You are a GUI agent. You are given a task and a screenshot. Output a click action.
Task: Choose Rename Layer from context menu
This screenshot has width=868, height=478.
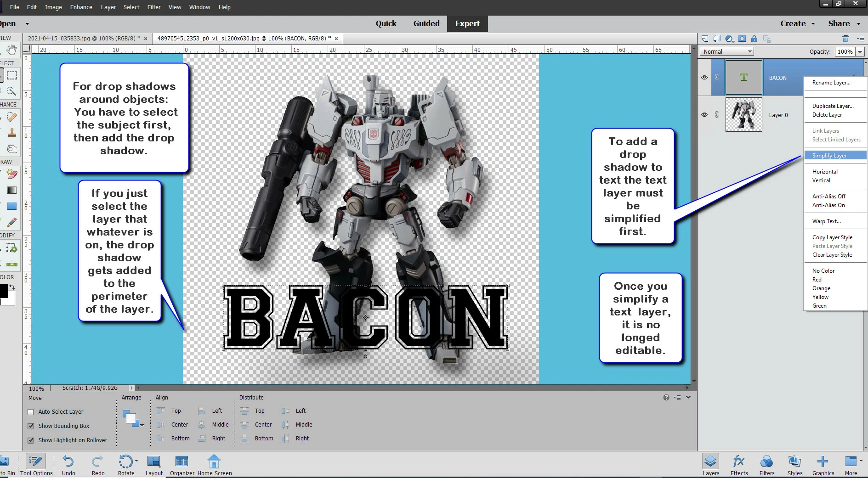835,83
